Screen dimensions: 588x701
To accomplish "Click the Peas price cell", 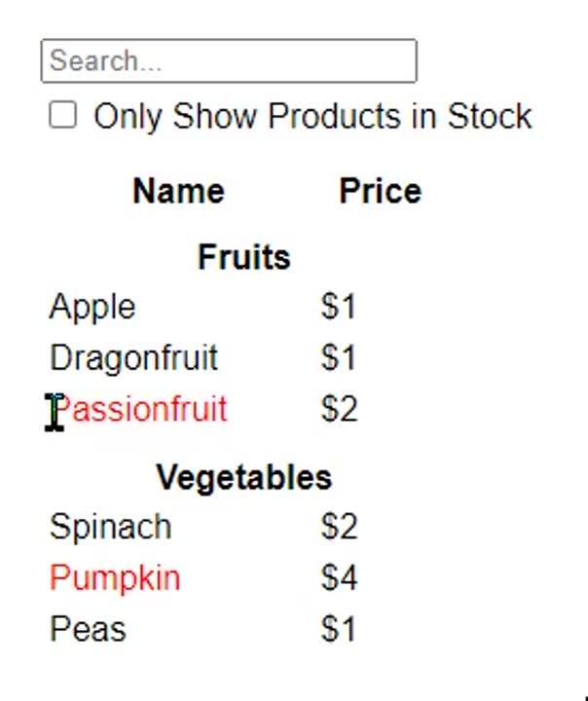I will click(339, 629).
